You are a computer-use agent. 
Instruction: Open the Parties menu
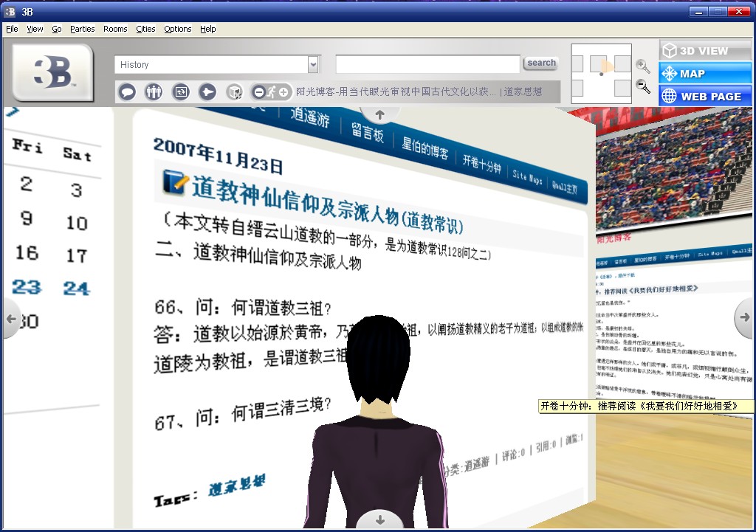[x=83, y=29]
